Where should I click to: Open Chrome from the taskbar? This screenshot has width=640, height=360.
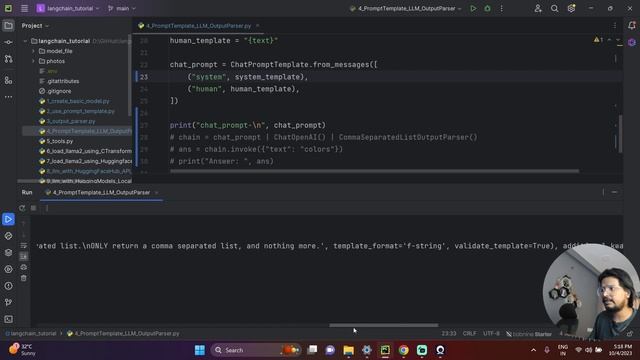pyautogui.click(x=403, y=350)
